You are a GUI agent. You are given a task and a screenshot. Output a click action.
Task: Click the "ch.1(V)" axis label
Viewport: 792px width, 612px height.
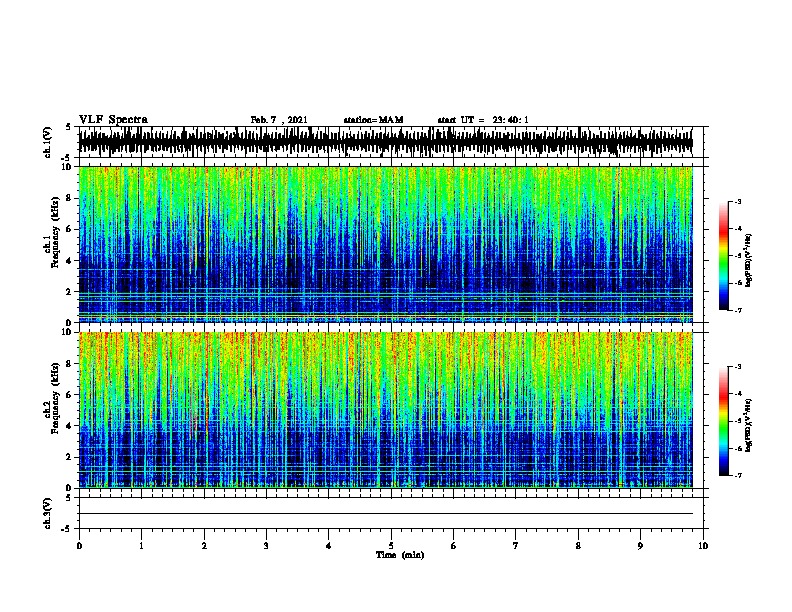(x=48, y=142)
